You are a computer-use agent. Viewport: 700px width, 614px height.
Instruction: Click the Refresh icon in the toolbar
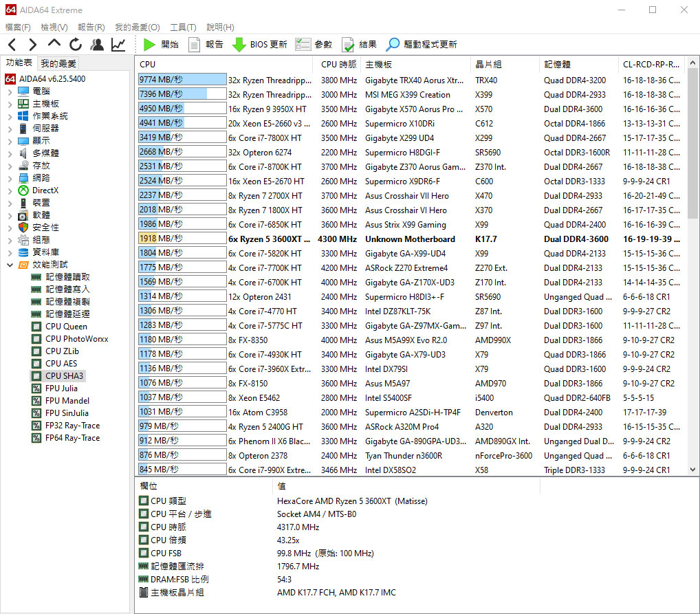point(76,45)
